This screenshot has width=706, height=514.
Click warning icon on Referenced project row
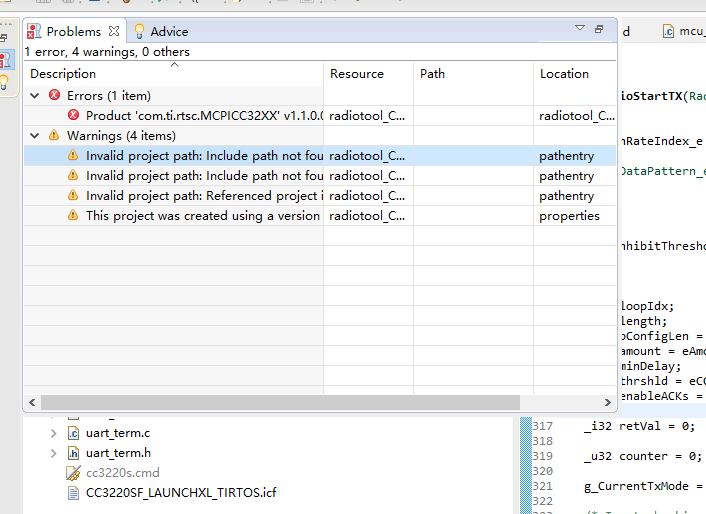tap(73, 195)
